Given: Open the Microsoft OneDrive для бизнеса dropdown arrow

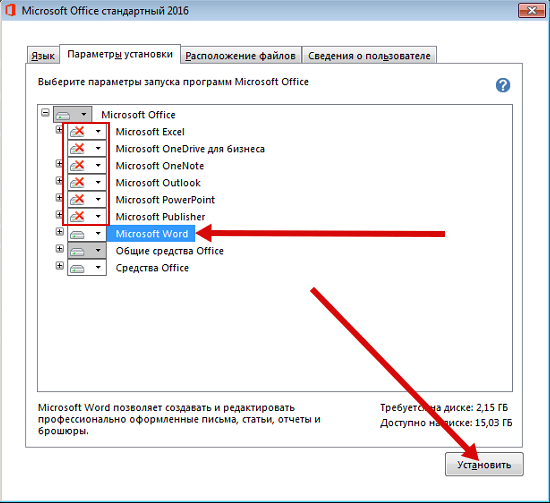Looking at the screenshot, I should 98,148.
